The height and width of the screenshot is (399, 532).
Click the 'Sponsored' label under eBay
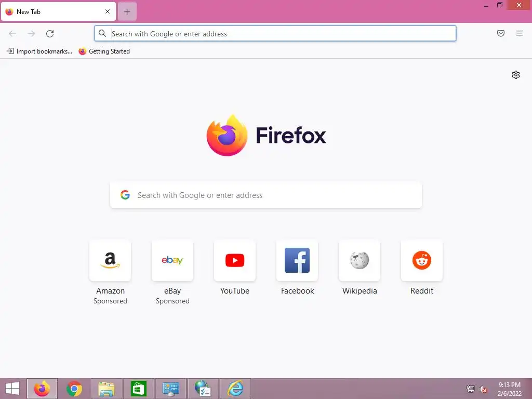[172, 301]
